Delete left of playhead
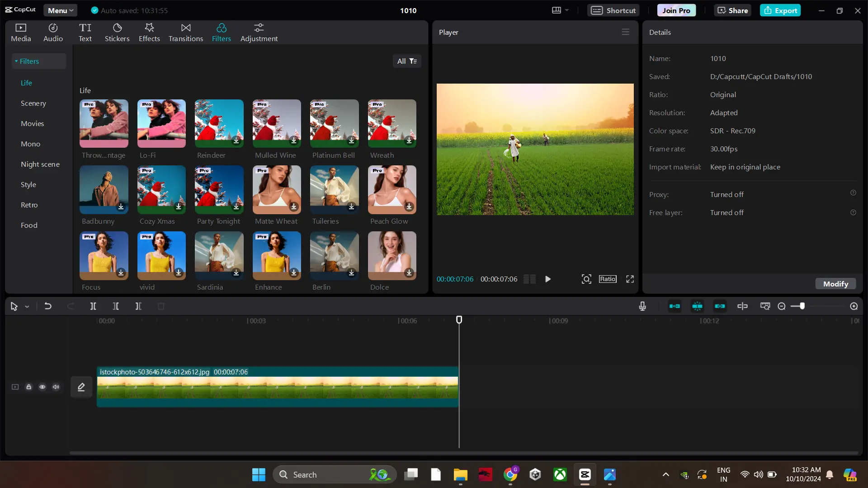Screen dimensions: 868x488 [x=116, y=306]
